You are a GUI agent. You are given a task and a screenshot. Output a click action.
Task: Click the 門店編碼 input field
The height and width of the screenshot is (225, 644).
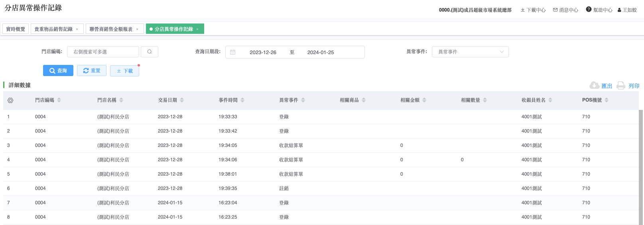[103, 52]
